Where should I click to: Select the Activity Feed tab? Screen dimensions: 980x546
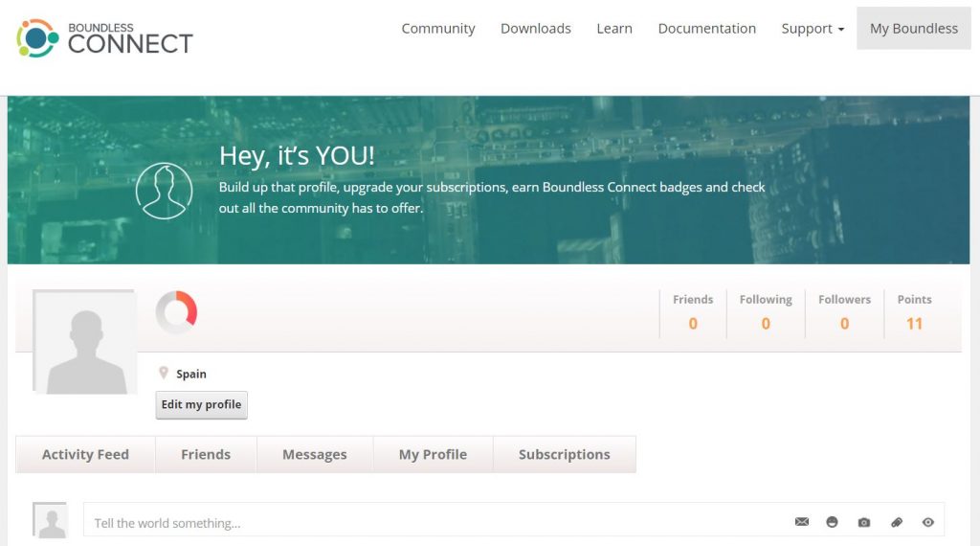85,455
